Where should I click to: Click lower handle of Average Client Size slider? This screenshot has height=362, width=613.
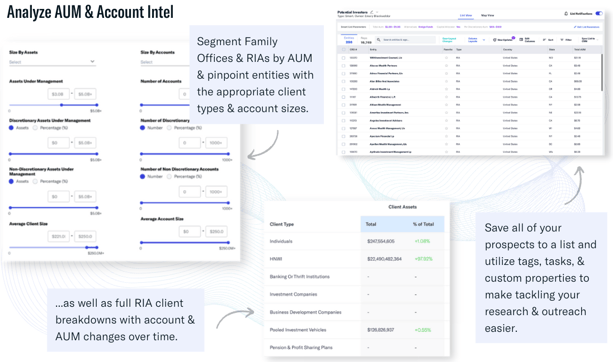(x=86, y=247)
